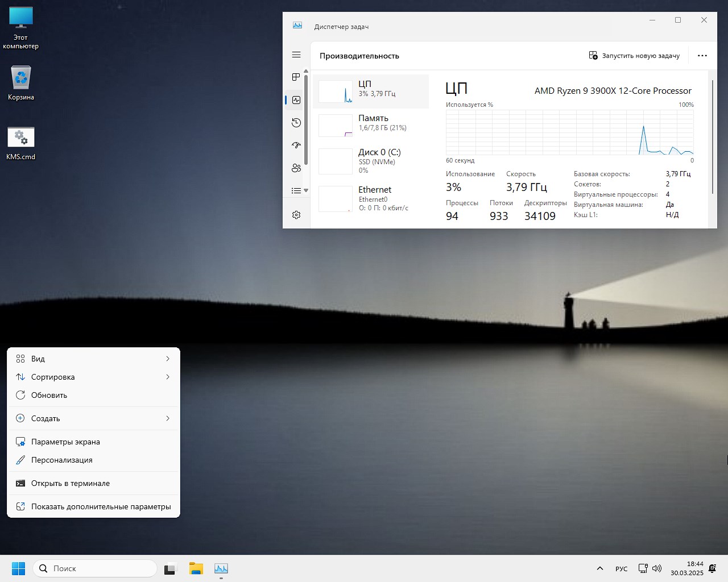Click Дескрипторы value 34109
Viewport: 728px width, 582px height.
click(x=540, y=216)
